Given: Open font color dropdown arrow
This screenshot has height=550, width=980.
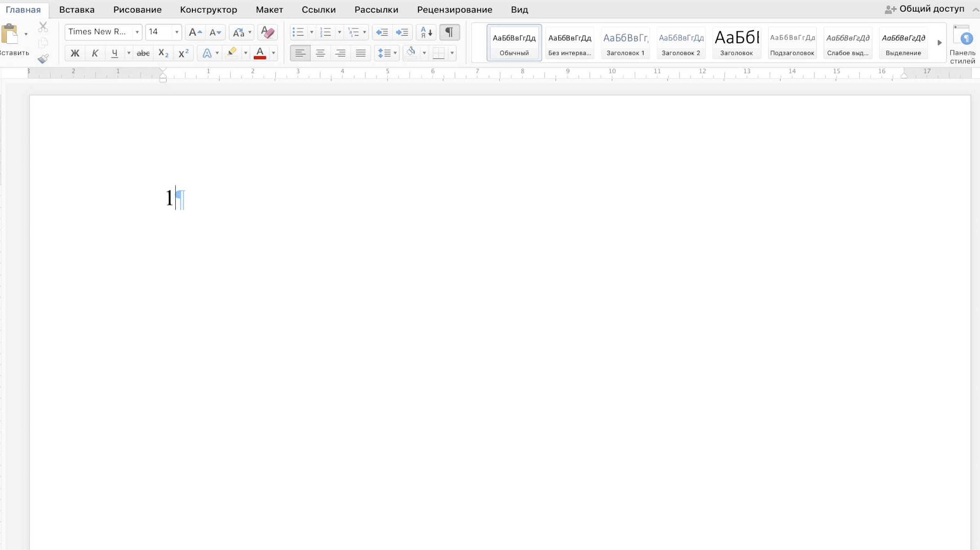Looking at the screenshot, I should point(273,53).
